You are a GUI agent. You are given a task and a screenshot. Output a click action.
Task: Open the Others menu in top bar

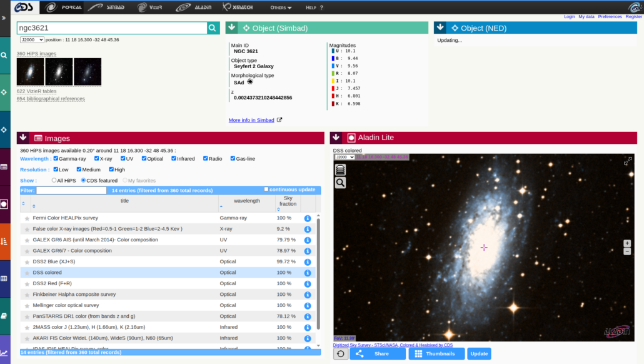click(281, 8)
